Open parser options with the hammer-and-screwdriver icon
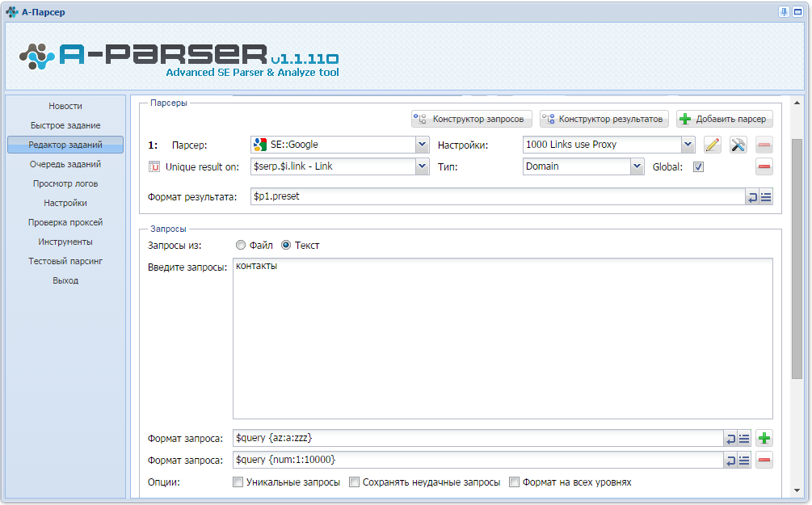This screenshot has height=505, width=812. coord(738,145)
